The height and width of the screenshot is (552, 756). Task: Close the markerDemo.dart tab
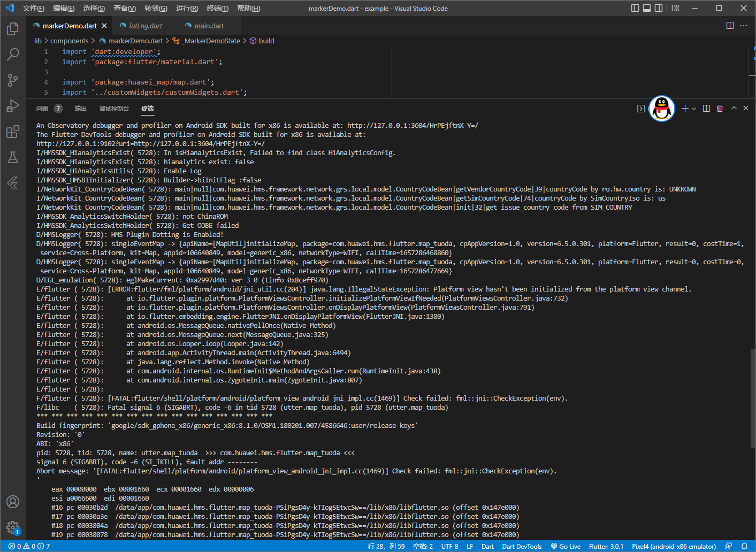pyautogui.click(x=104, y=26)
